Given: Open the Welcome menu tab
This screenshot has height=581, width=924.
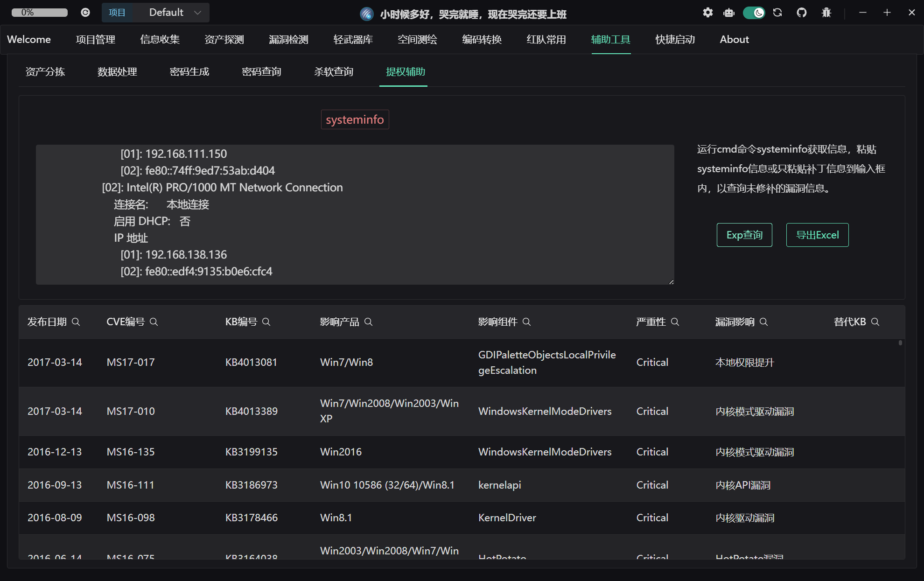Looking at the screenshot, I should click(x=29, y=40).
